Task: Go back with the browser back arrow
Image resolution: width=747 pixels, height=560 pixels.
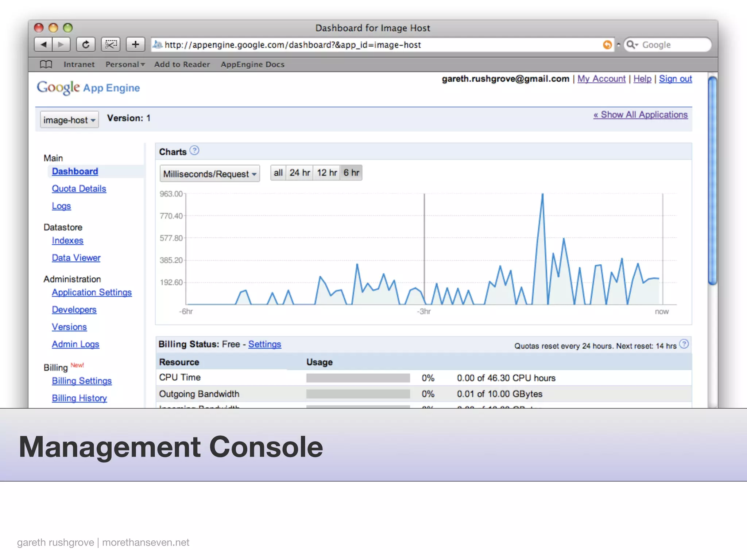Action: (43, 44)
